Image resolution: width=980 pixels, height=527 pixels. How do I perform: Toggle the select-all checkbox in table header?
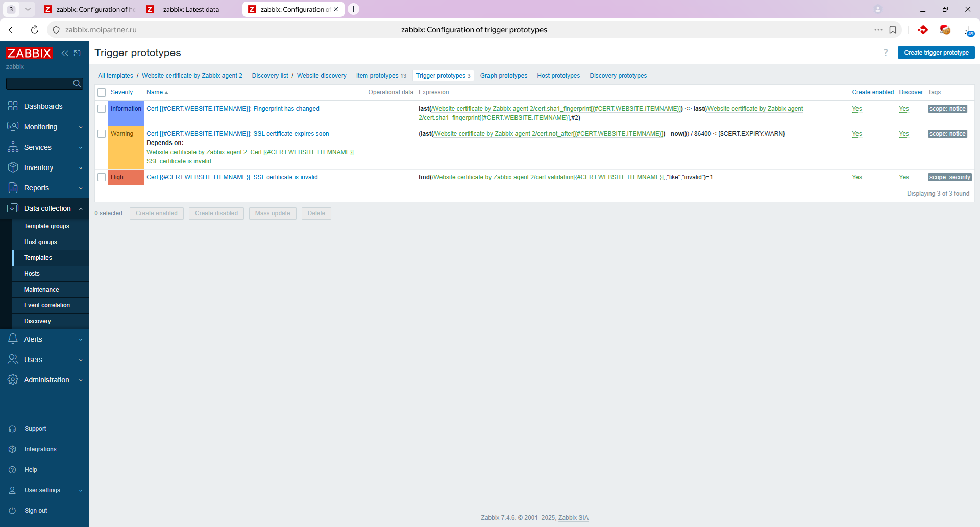coord(102,92)
